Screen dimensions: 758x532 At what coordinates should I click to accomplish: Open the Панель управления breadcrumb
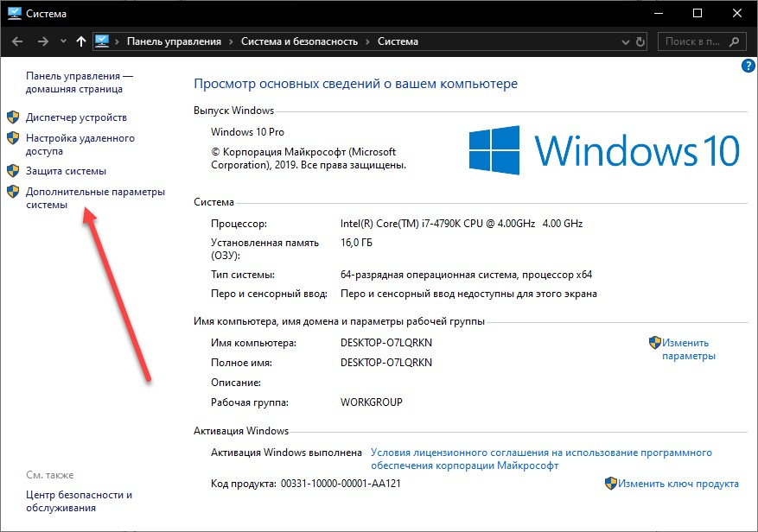tap(174, 41)
